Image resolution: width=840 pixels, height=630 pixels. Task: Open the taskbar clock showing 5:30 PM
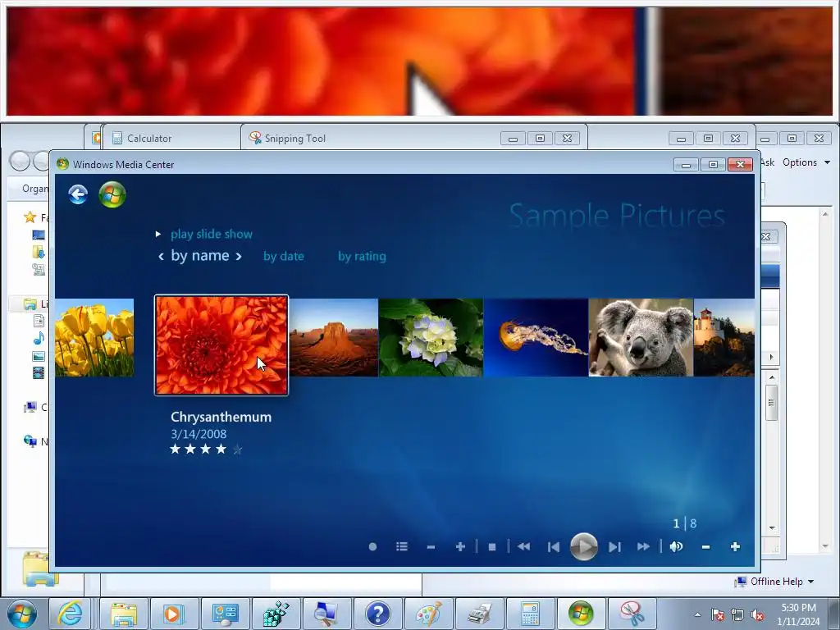pyautogui.click(x=798, y=614)
